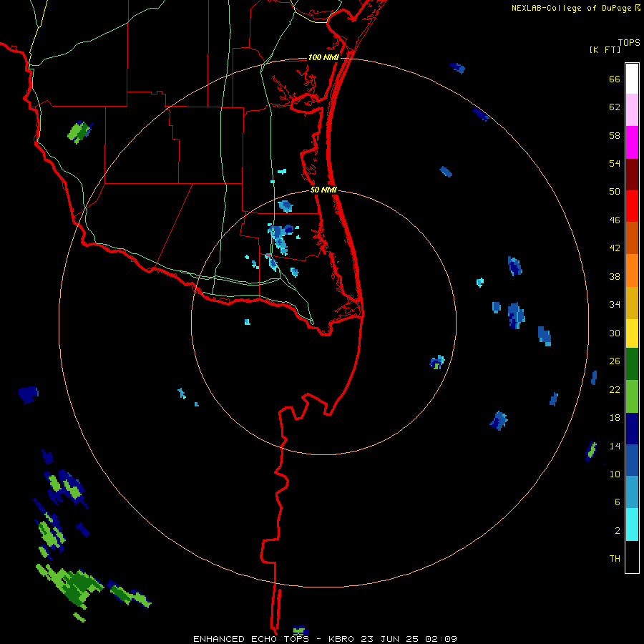Click the light blue swatch between 6 and 10
Image resolution: width=644 pixels, height=644 pixels.
pyautogui.click(x=632, y=492)
